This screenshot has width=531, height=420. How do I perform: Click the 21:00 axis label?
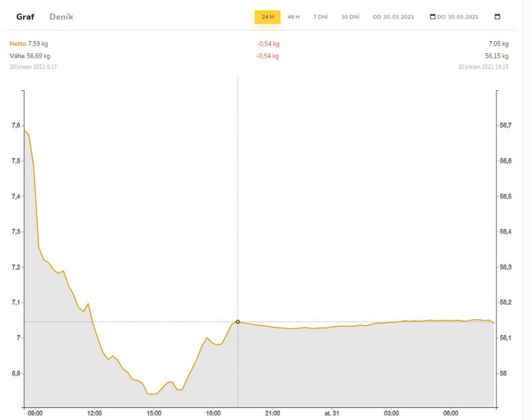click(x=272, y=413)
